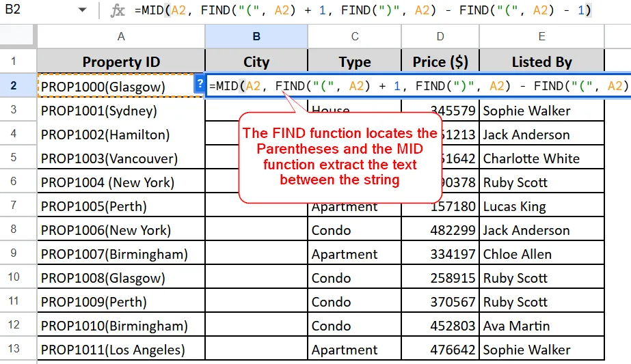Viewport: 631px width, 364px height.
Task: Select Type cell Apartment in row 9
Action: pos(355,254)
